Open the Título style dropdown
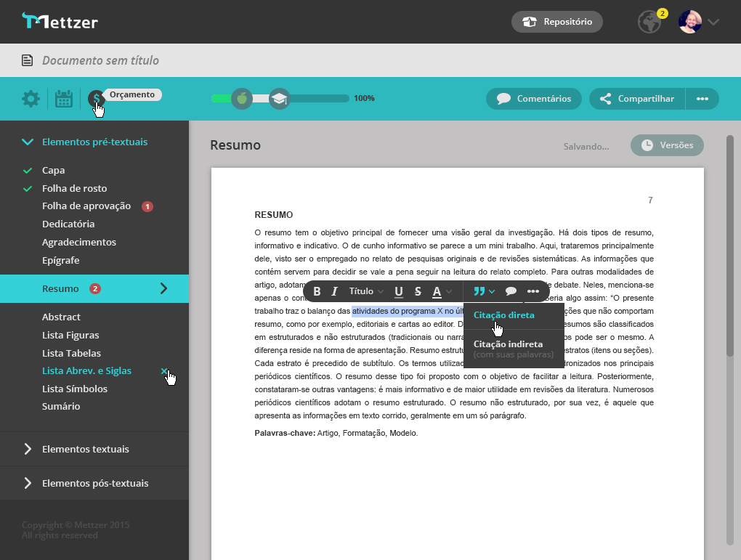741x560 pixels. point(366,291)
